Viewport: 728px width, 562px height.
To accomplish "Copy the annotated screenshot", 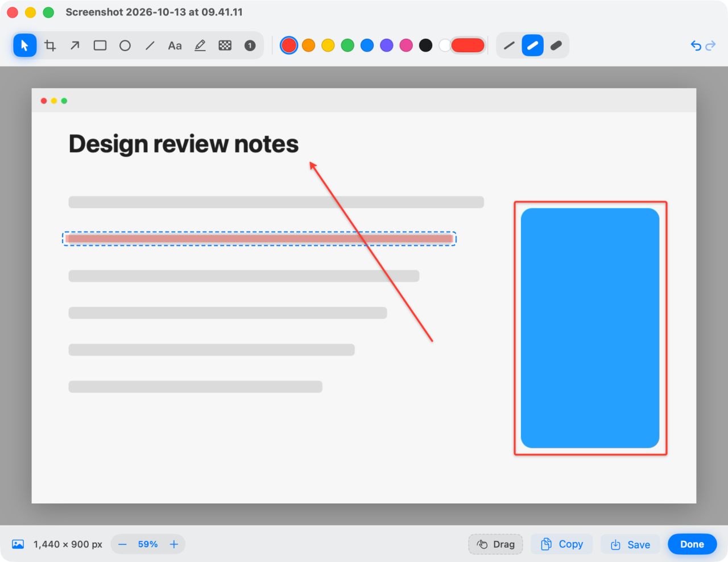I will (562, 544).
